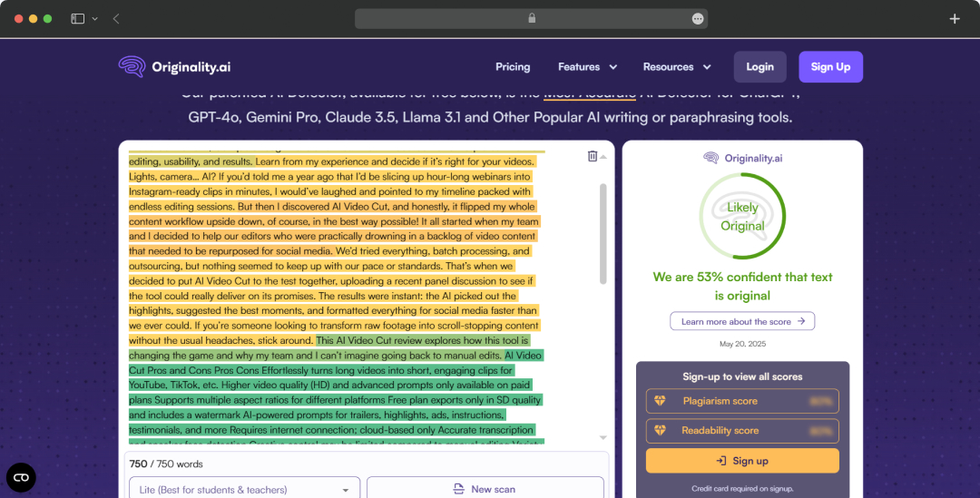Open Learn more about the score
The image size is (980, 498).
pos(742,321)
